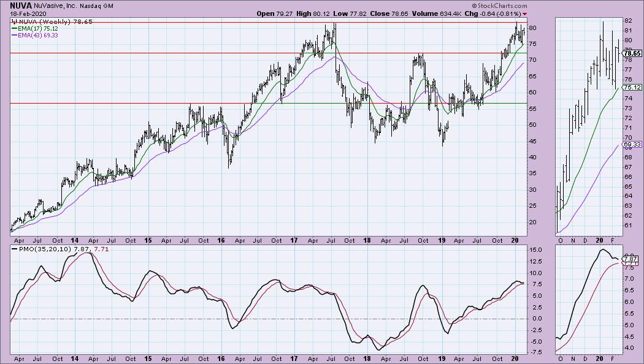This screenshot has height=364, width=644.
Task: Click the boxed 7.87 PMO tag on the zoom panel
Action: point(631,259)
